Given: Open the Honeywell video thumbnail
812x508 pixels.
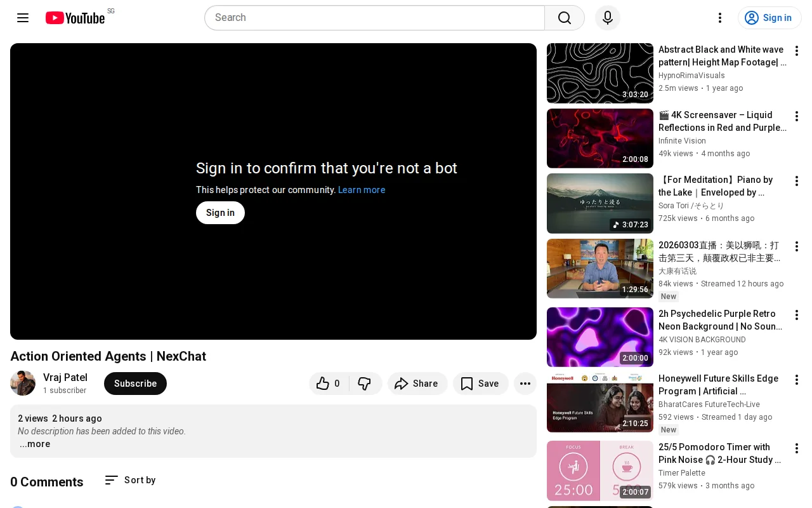Looking at the screenshot, I should [600, 402].
